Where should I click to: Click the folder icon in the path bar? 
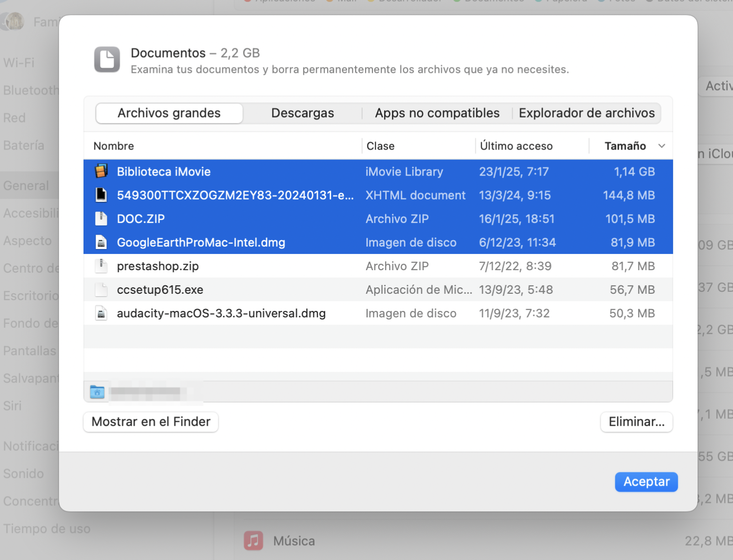[97, 392]
